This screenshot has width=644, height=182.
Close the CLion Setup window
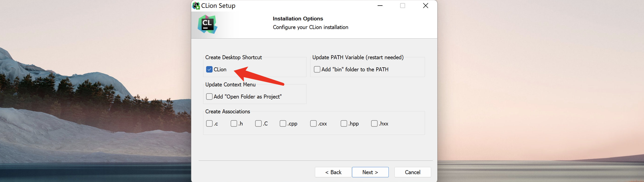pos(425,6)
